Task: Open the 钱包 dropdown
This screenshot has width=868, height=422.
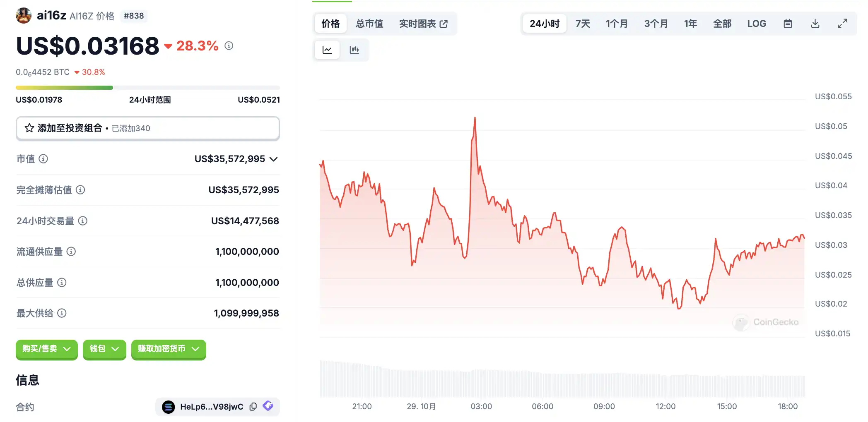Action: click(104, 349)
